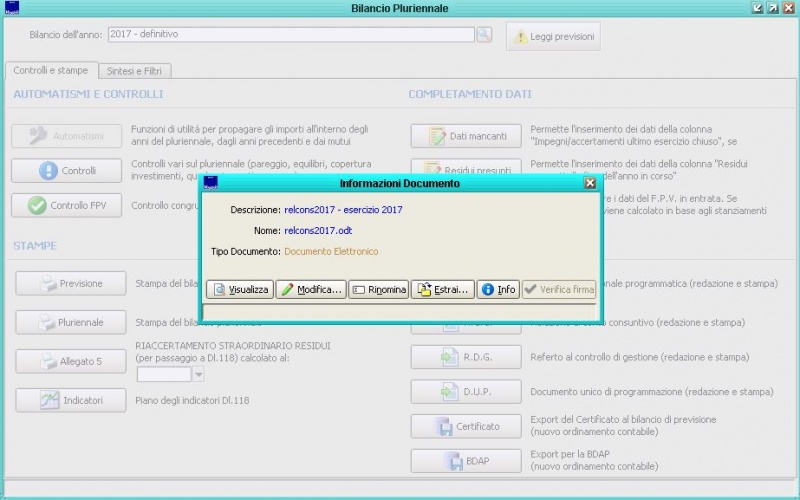Export the Certificato al bilancio

(466, 426)
